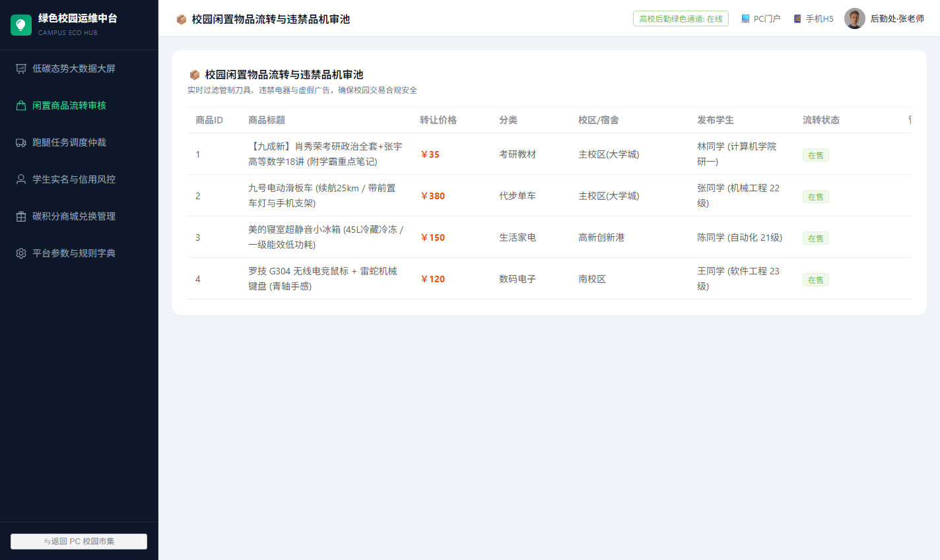Screen dimensions: 940x560
Task: Click the 流转状态 column header
Action: pyautogui.click(x=821, y=120)
